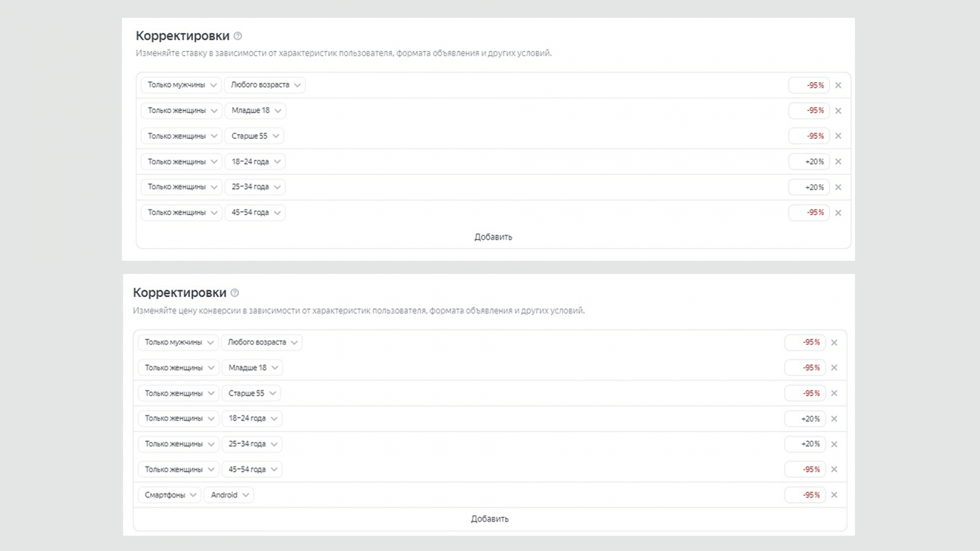Remove the Смартфоны Android adjustment row
The width and height of the screenshot is (980, 551).
(x=834, y=495)
